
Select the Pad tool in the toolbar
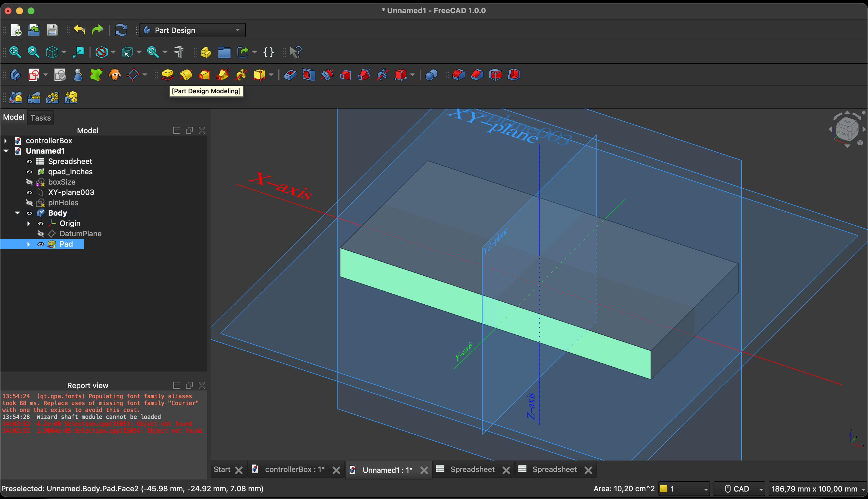click(168, 75)
